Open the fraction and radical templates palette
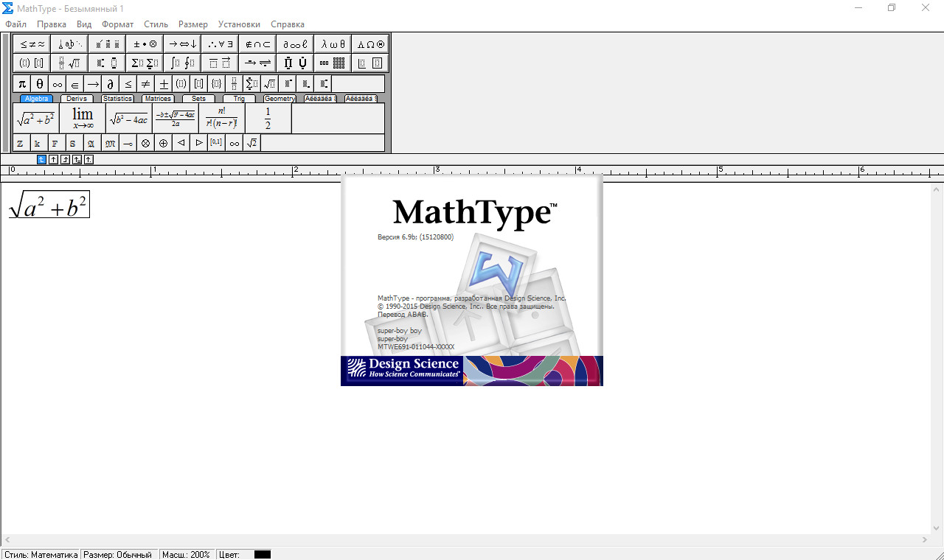Viewport: 944px width, 560px height. point(69,63)
